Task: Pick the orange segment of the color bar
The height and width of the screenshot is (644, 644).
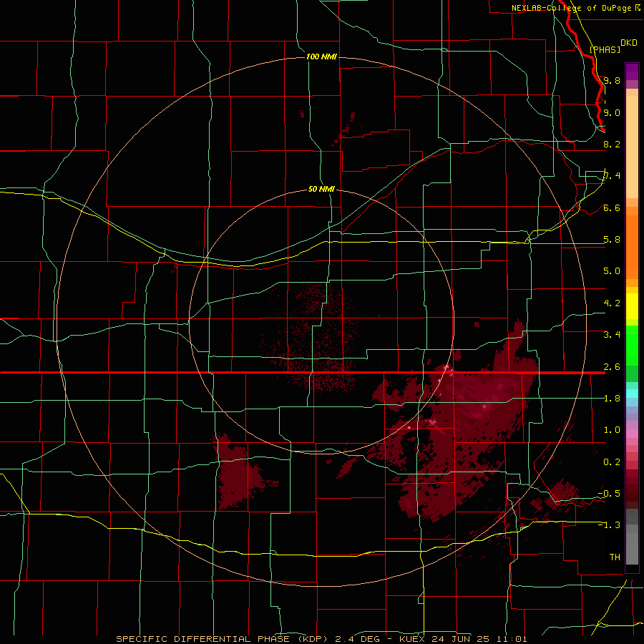Action: coord(632,246)
